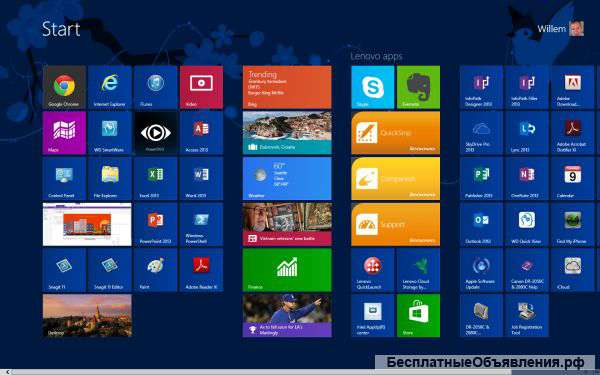Open the Adobe Download tile
The height and width of the screenshot is (375, 600).
point(573,87)
